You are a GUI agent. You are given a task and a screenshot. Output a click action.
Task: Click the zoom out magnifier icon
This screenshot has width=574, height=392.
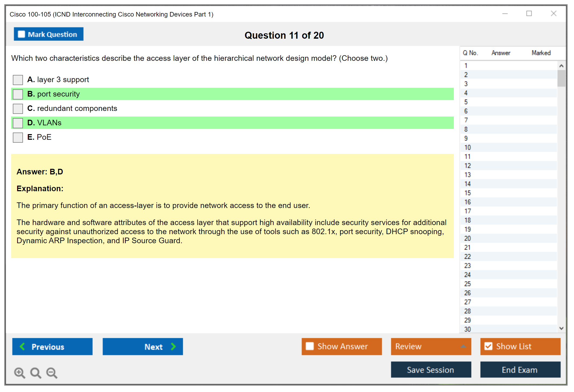pos(52,373)
